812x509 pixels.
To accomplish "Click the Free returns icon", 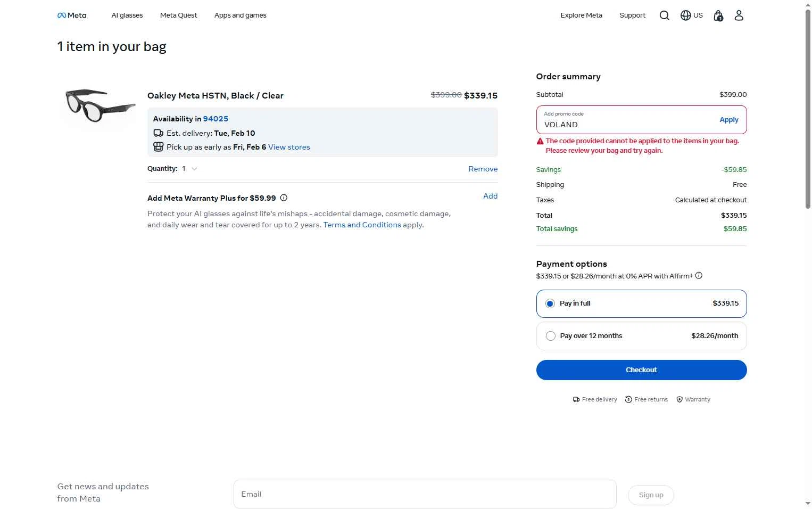I will click(x=628, y=399).
